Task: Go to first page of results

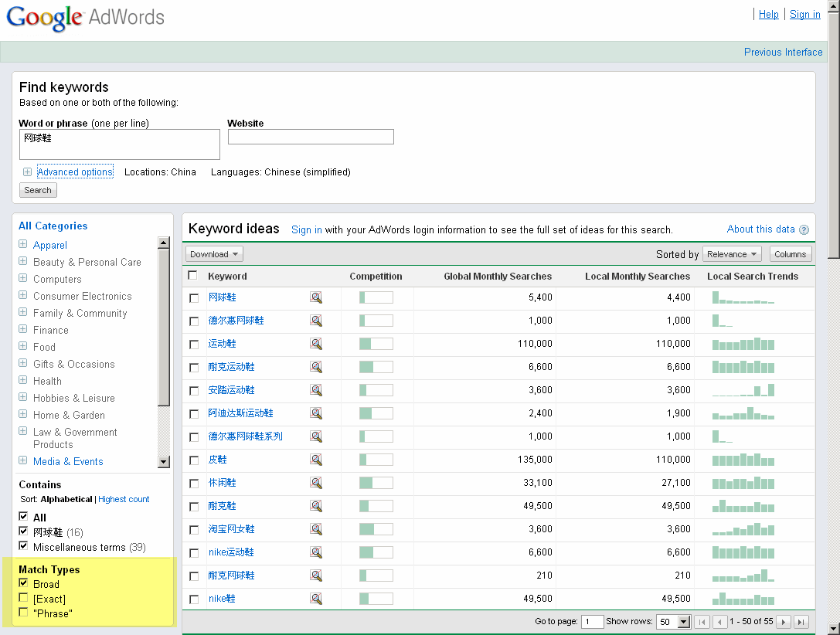Action: [x=702, y=622]
